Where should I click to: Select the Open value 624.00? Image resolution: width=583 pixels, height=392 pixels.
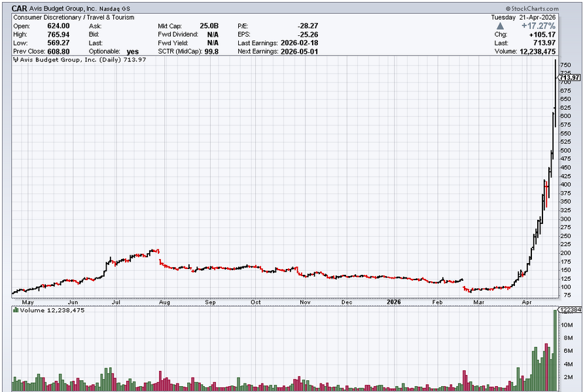point(58,26)
